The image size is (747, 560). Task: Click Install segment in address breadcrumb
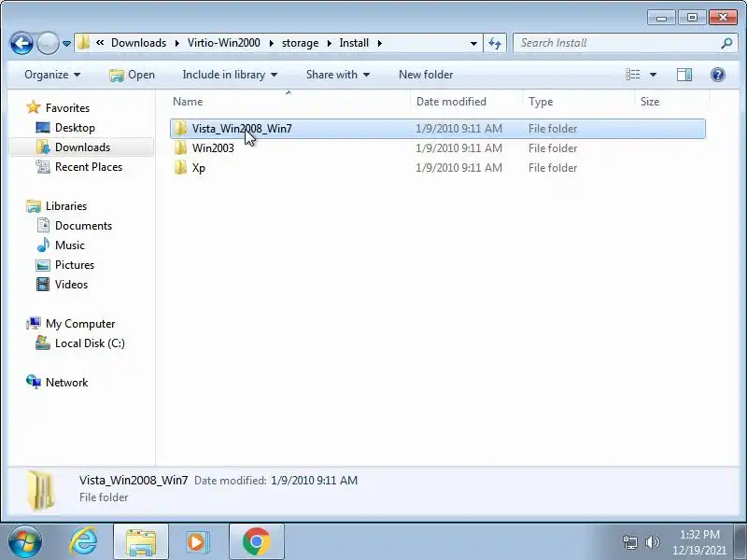(x=354, y=43)
